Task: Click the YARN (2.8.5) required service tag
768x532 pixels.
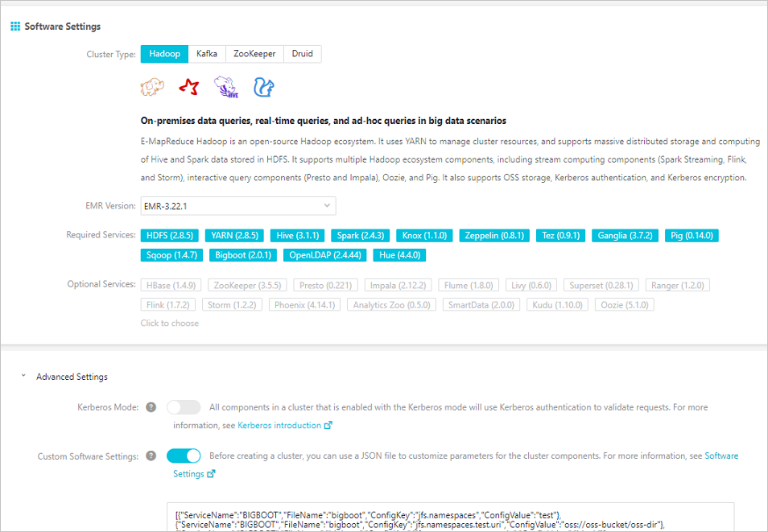Action: [234, 236]
